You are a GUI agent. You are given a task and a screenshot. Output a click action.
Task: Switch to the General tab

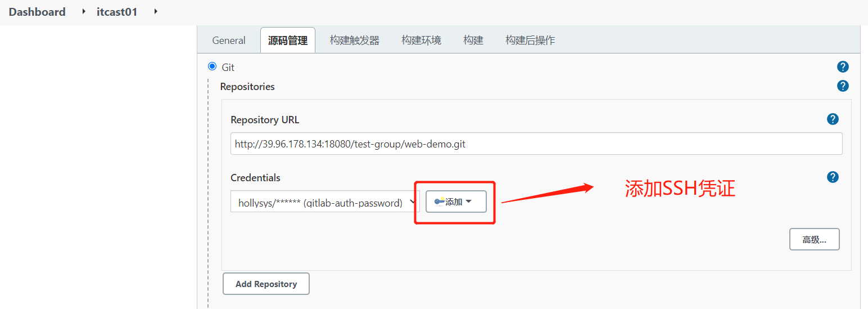coord(229,41)
